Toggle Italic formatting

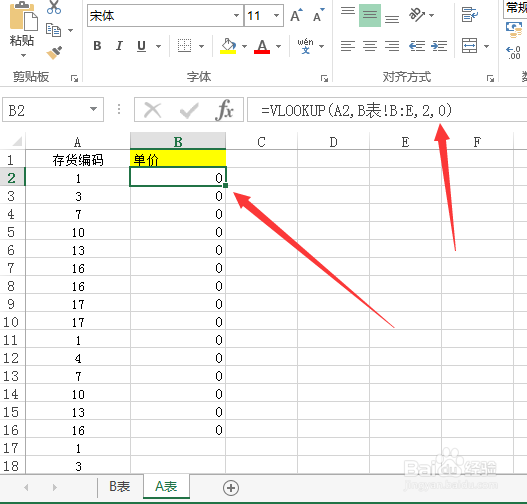(x=119, y=46)
